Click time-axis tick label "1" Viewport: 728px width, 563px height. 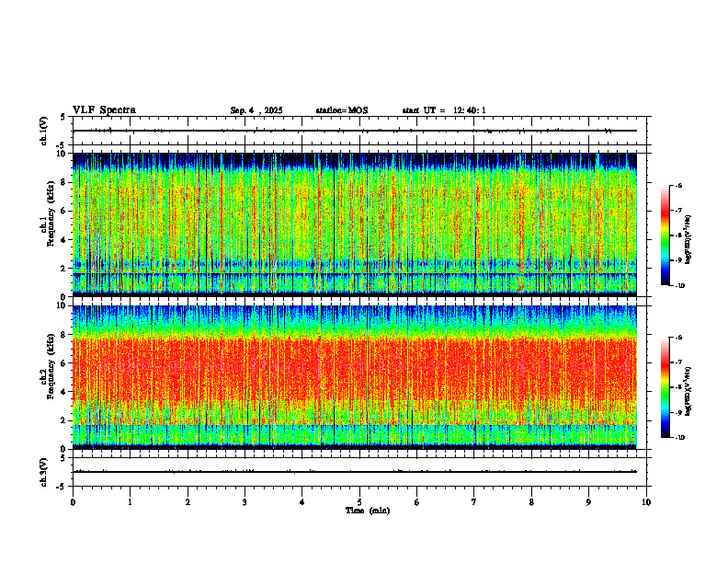(x=131, y=502)
